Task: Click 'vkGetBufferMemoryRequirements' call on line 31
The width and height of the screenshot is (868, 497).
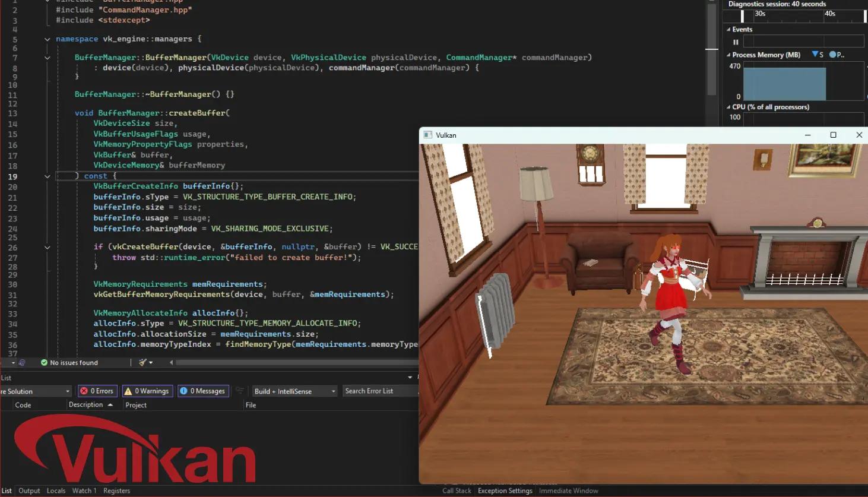Action: [161, 295]
